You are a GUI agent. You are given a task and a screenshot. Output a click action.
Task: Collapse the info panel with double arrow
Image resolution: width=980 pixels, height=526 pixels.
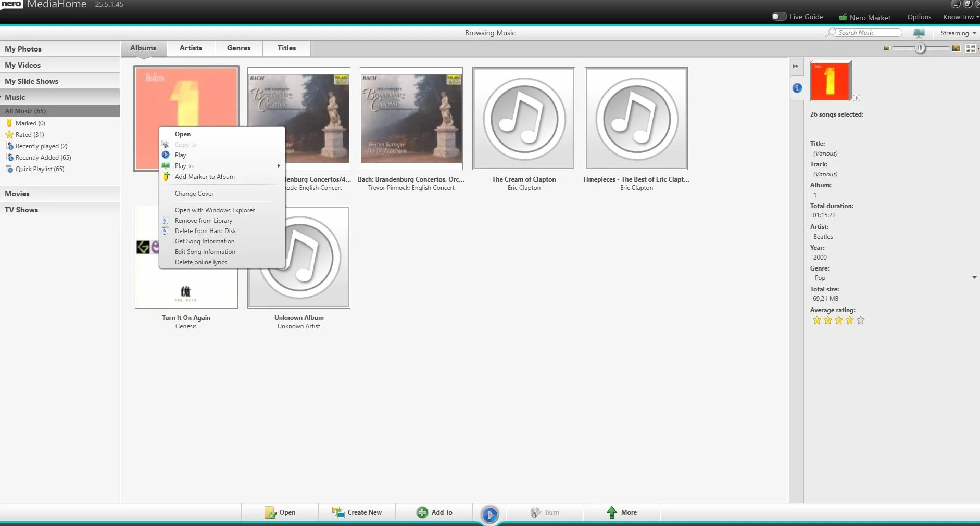796,66
